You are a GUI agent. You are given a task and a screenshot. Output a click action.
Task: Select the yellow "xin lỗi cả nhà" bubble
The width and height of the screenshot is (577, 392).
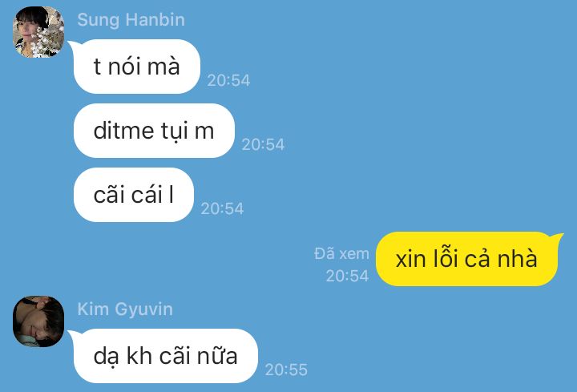pyautogui.click(x=467, y=259)
